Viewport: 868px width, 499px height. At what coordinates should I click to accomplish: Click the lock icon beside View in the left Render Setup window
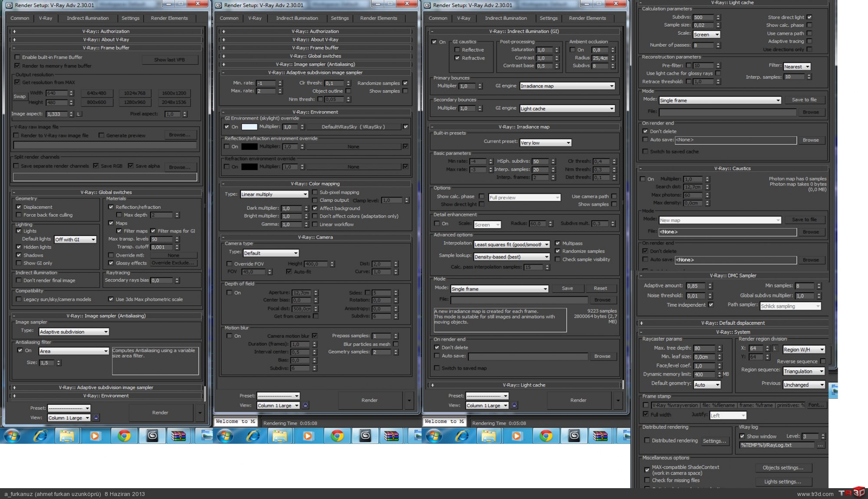tap(96, 417)
